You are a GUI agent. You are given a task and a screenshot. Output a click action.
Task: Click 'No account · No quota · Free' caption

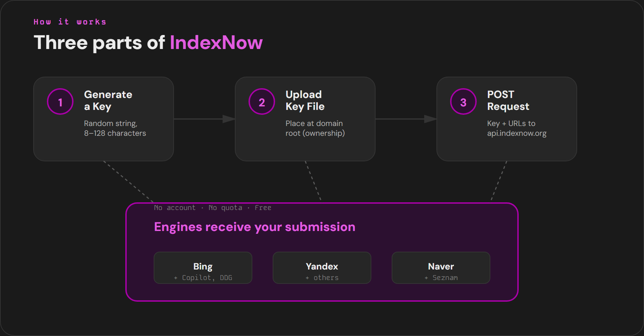[x=212, y=208]
